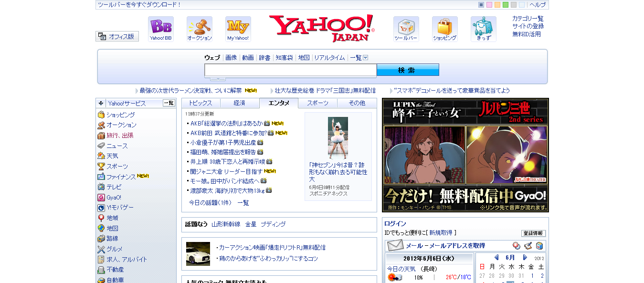Image resolution: width=644 pixels, height=283 pixels.
Task: Click the 不動産 sidebar icon
Action: (x=101, y=270)
